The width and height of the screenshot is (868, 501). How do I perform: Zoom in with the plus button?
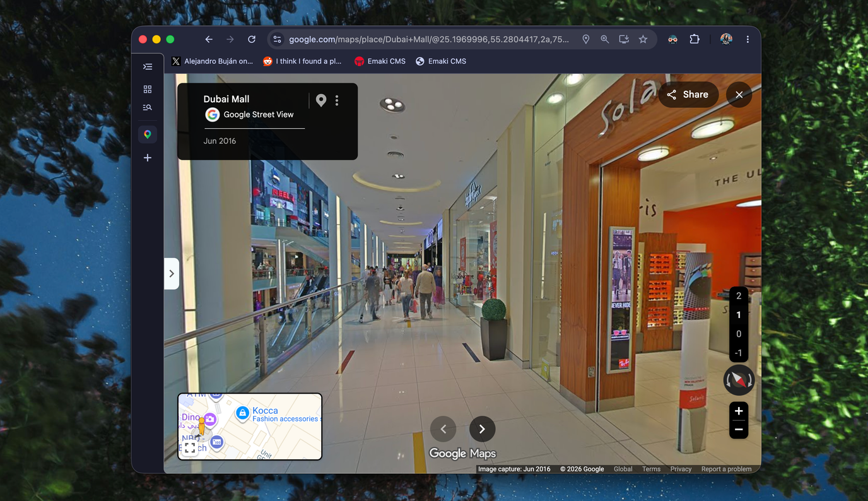click(x=739, y=411)
